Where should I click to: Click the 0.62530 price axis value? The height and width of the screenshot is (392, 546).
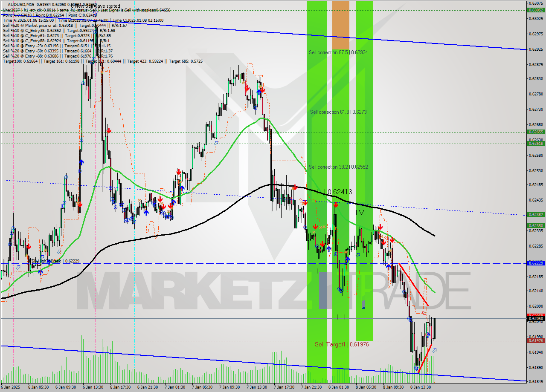(535, 171)
